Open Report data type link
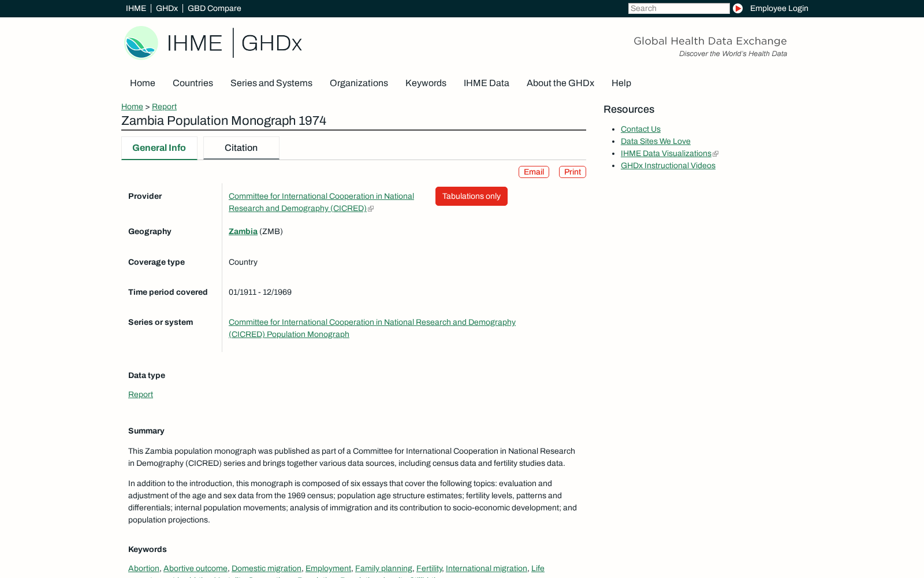 (140, 394)
